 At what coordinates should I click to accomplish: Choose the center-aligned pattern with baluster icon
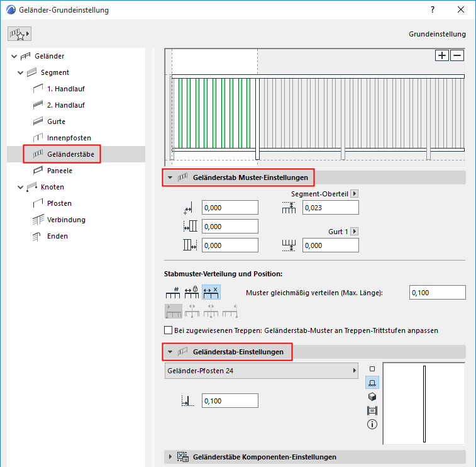tap(192, 311)
